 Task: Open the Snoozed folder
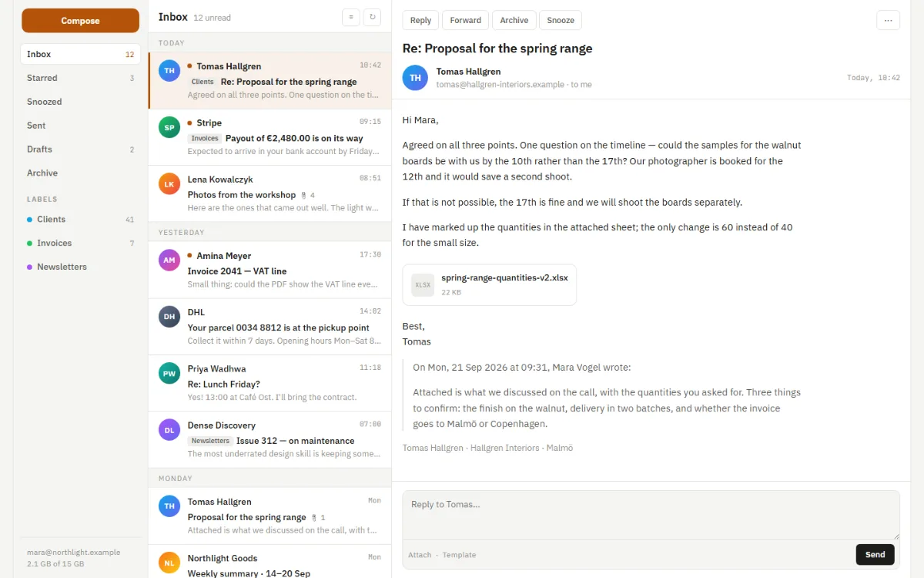[x=80, y=102]
